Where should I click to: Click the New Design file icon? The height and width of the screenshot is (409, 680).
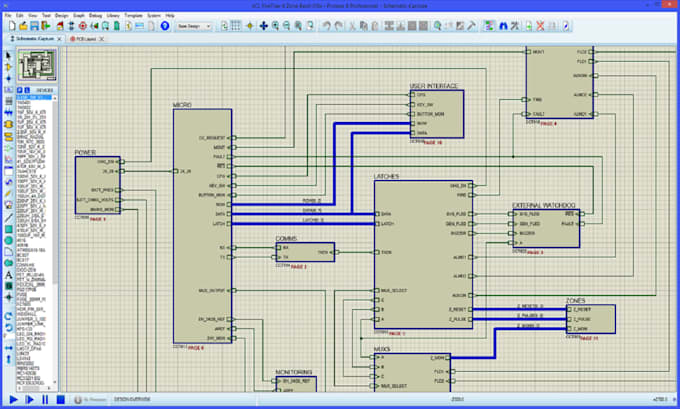point(12,26)
